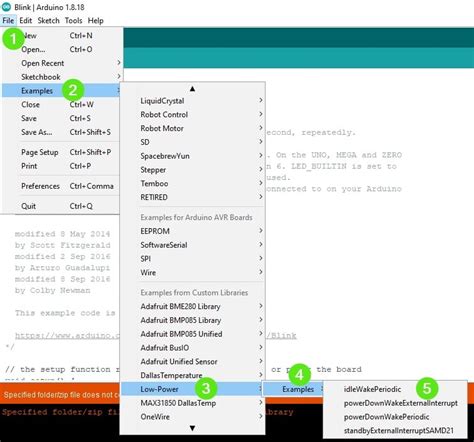The image size is (474, 442).
Task: Open the Tools menu
Action: (x=73, y=21)
